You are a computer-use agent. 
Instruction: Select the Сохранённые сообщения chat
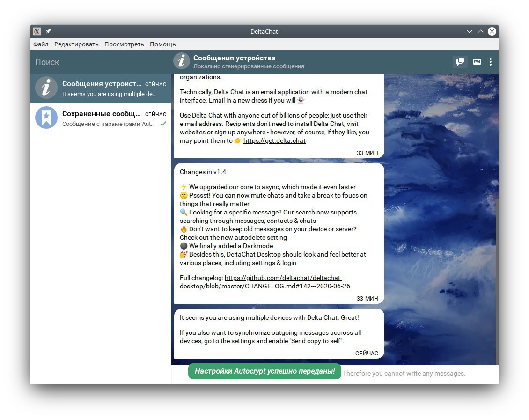pos(101,118)
